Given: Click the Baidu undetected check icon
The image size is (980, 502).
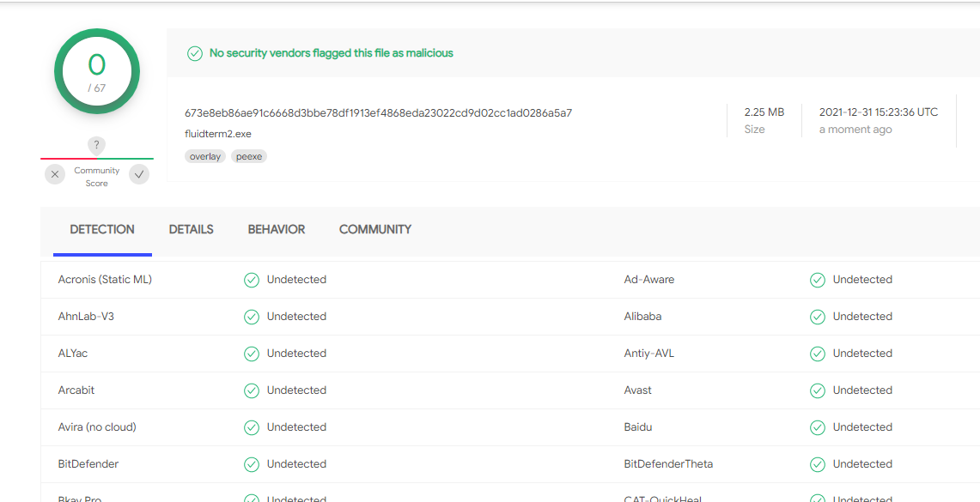Looking at the screenshot, I should pyautogui.click(x=818, y=427).
